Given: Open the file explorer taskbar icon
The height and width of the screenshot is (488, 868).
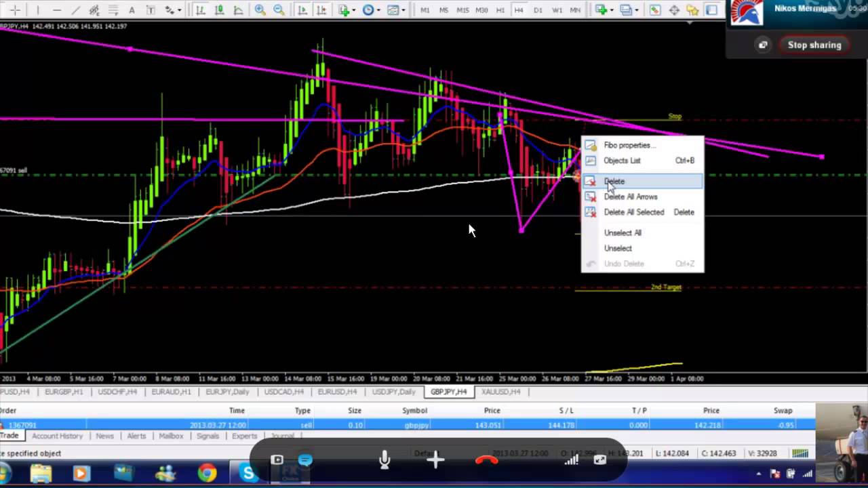Looking at the screenshot, I should tap(41, 473).
